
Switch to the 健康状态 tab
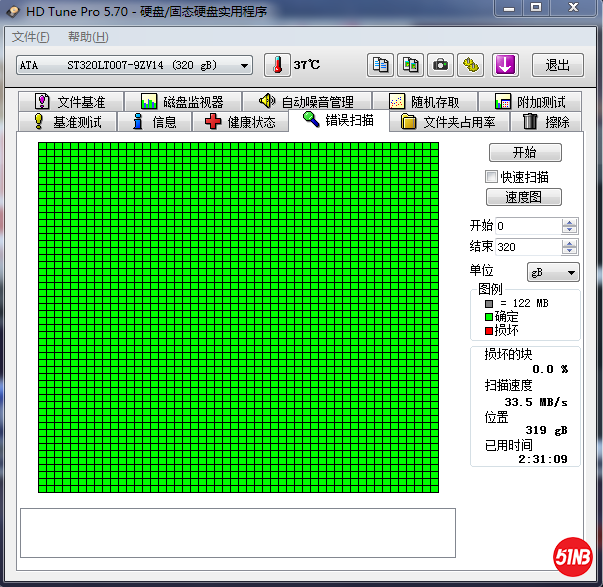point(240,122)
